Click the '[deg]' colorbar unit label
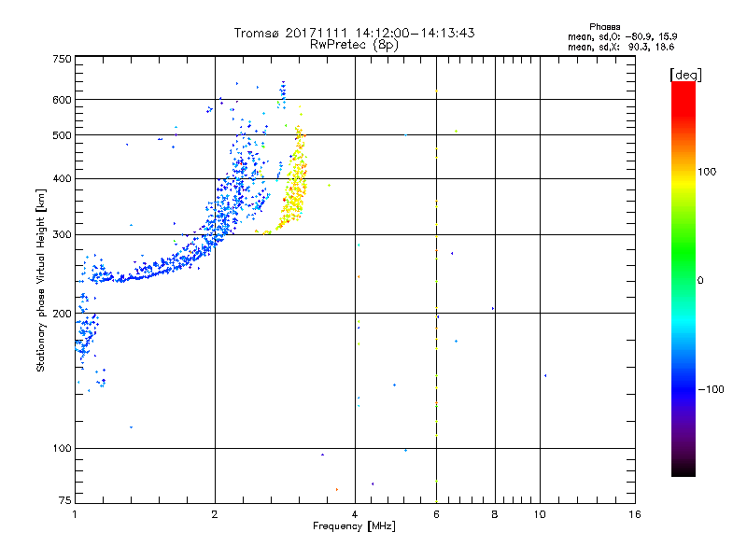This screenshot has height=560, width=747. point(685,75)
